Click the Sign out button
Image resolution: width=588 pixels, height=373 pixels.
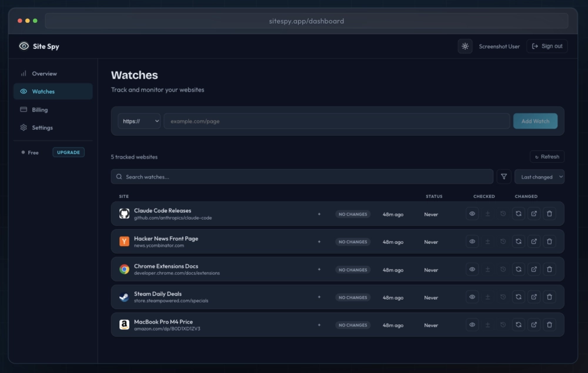pos(547,46)
